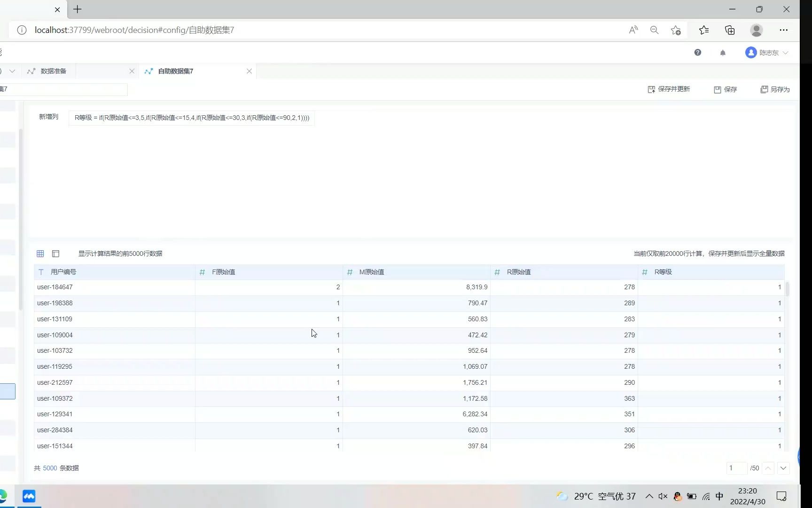This screenshot has width=812, height=508.
Task: Click the number type icon of R原始值
Action: 497,272
